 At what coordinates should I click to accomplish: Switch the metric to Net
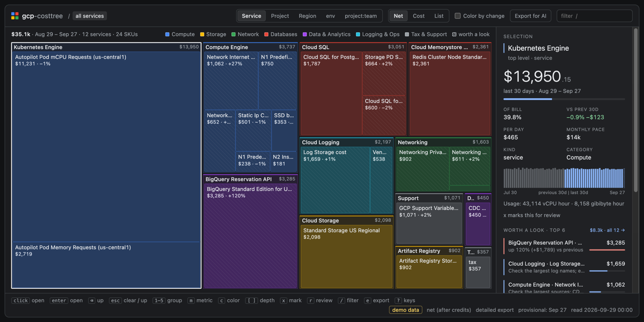coord(398,16)
